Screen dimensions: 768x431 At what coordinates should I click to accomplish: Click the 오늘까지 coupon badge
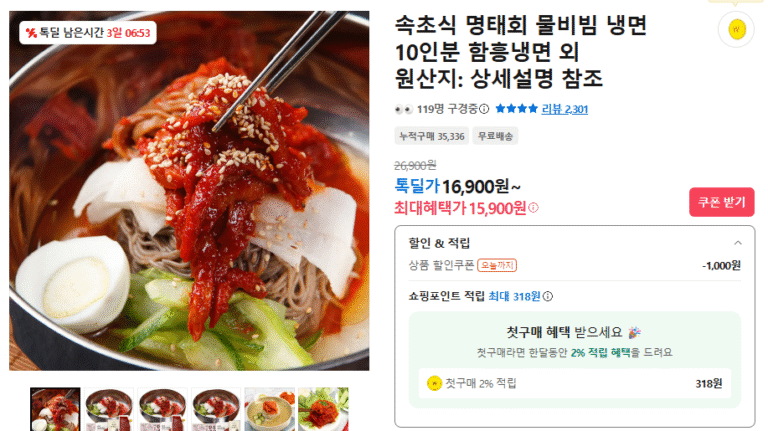click(497, 265)
